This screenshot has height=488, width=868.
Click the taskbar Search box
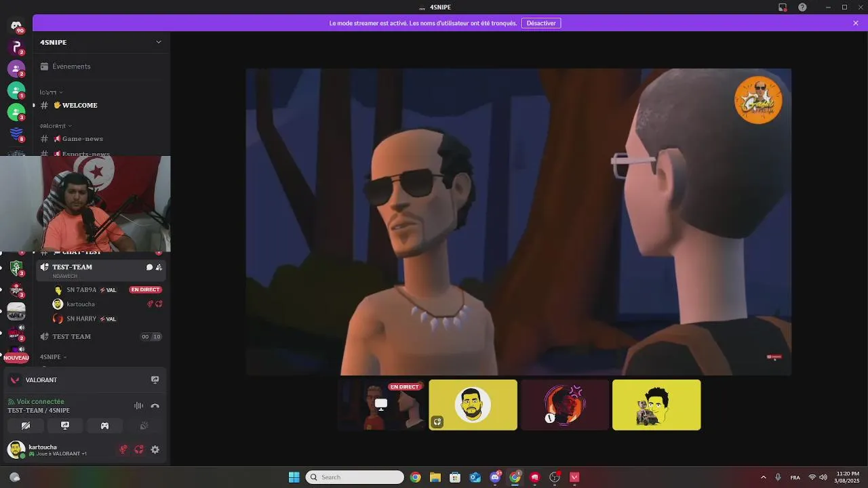355,477
